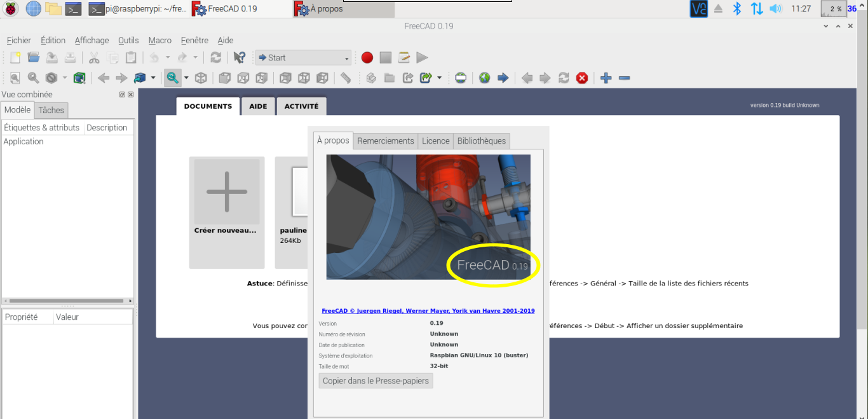Reload web page with grey refresh icon
868x419 pixels.
[x=564, y=78]
